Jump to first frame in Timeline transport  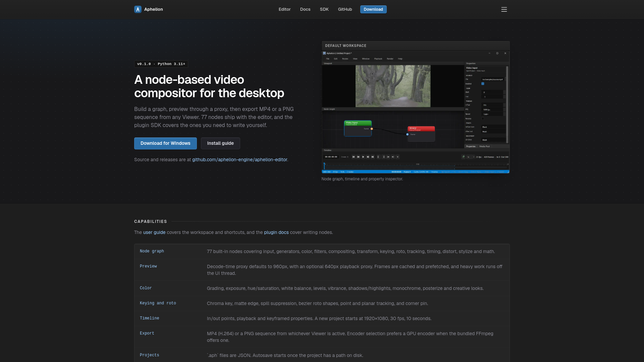(354, 157)
